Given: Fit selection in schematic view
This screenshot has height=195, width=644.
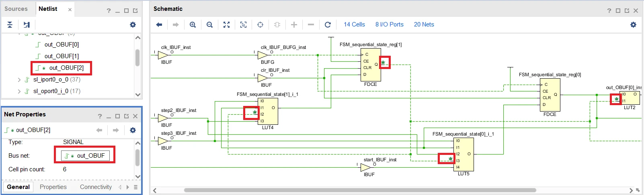Looking at the screenshot, I should click(243, 25).
